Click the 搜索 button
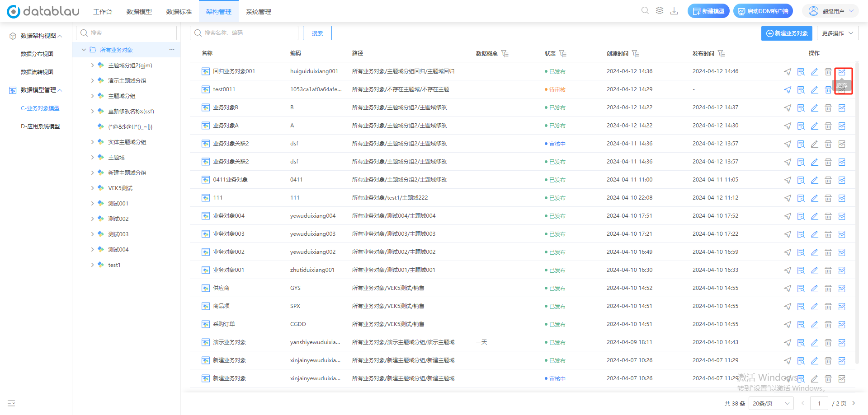This screenshot has height=415, width=868. [317, 33]
